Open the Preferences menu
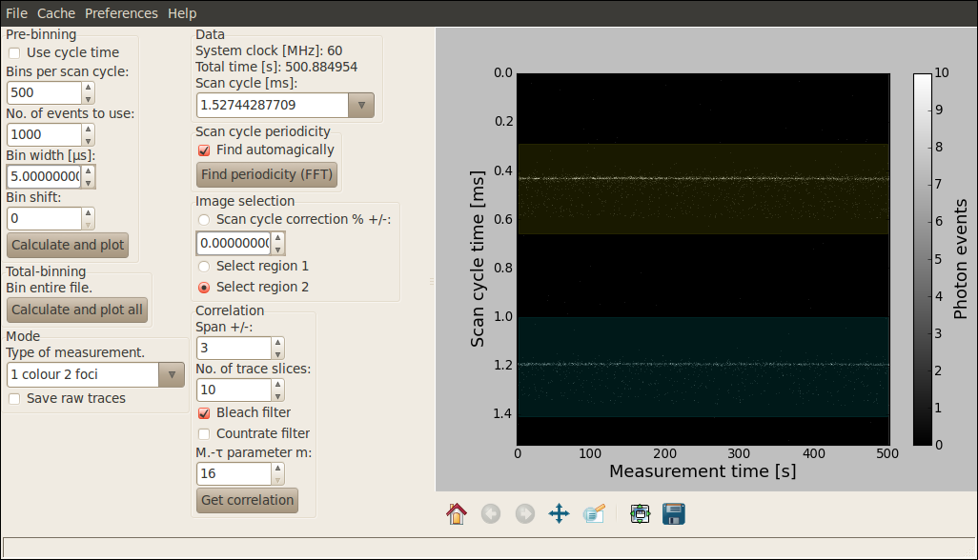The image size is (978, 560). coord(121,13)
